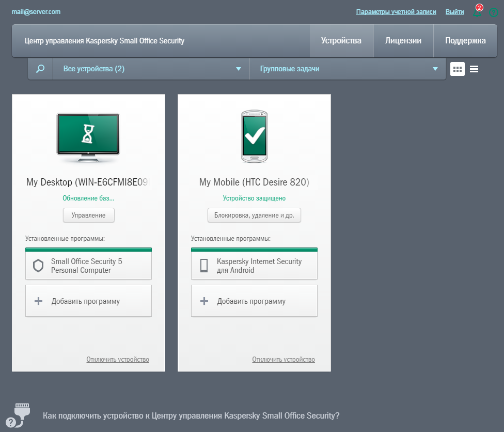Screen dimensions: 504x432
Task: Add a program to My Mobile
Action: (x=254, y=301)
